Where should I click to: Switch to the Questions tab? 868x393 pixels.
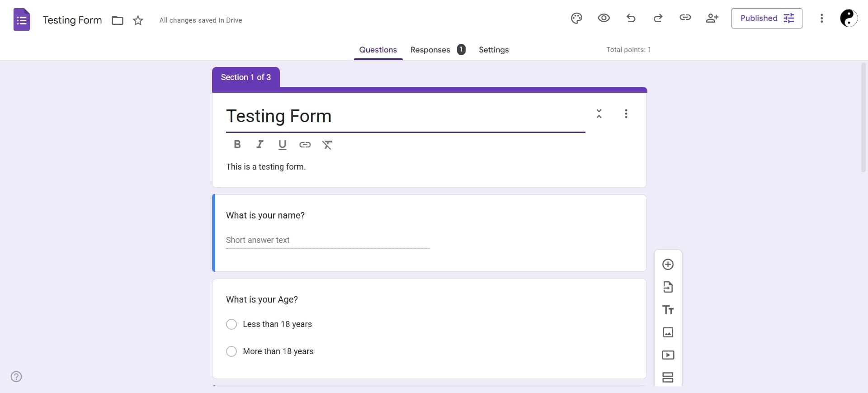(378, 50)
